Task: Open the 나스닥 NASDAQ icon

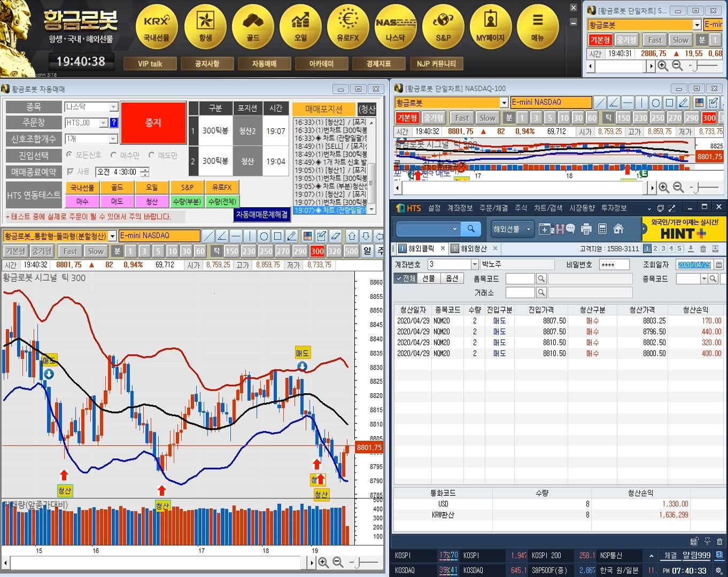Action: (x=396, y=27)
